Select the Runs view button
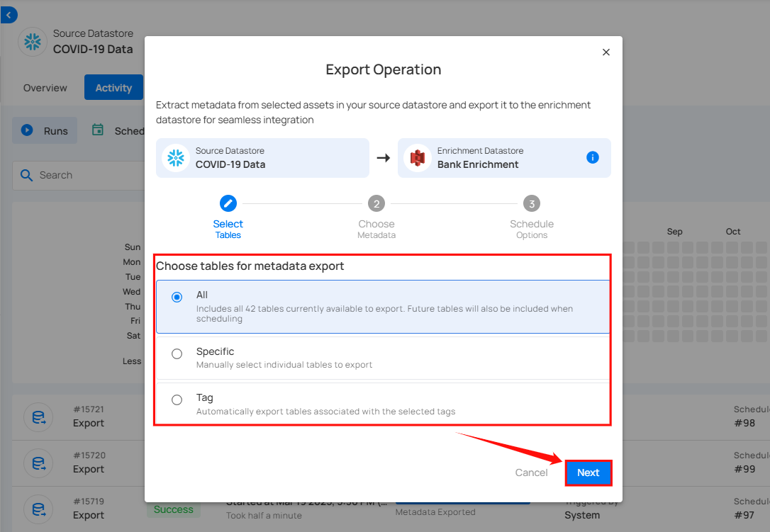This screenshot has height=532, width=770. pos(45,130)
